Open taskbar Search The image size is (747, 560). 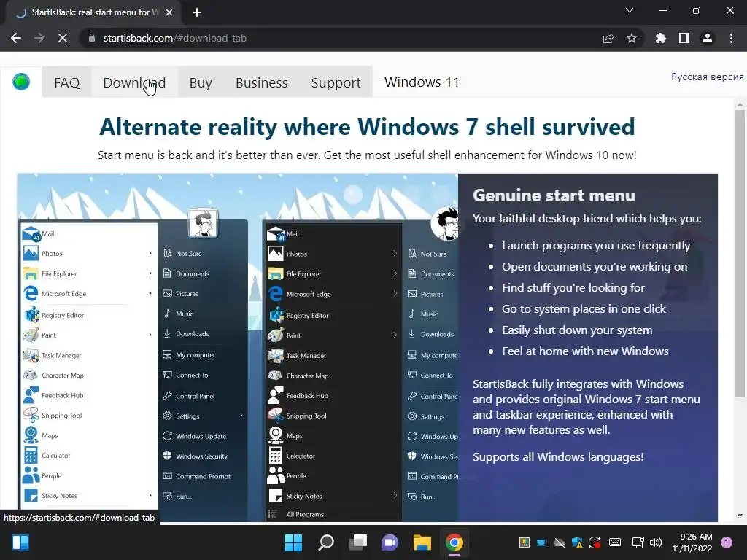pos(326,542)
